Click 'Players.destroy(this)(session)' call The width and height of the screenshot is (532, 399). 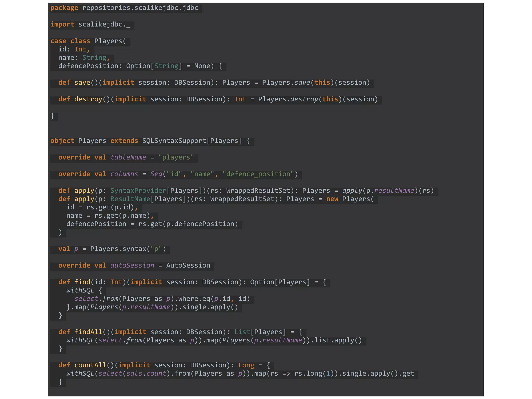(318, 99)
